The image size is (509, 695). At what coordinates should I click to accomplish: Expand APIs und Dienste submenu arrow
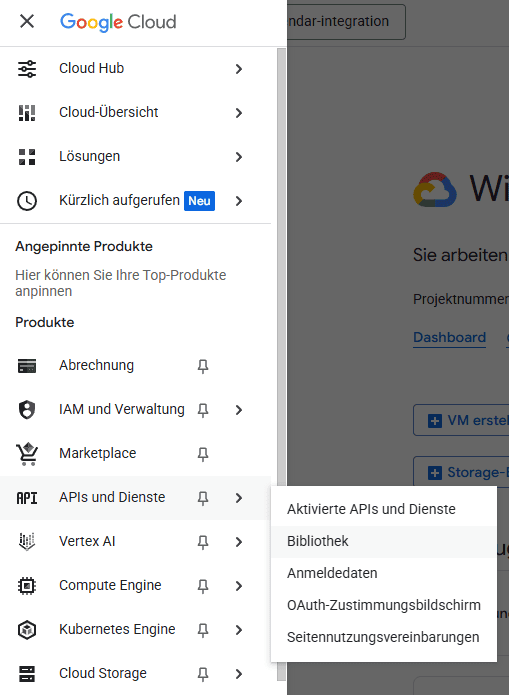239,498
